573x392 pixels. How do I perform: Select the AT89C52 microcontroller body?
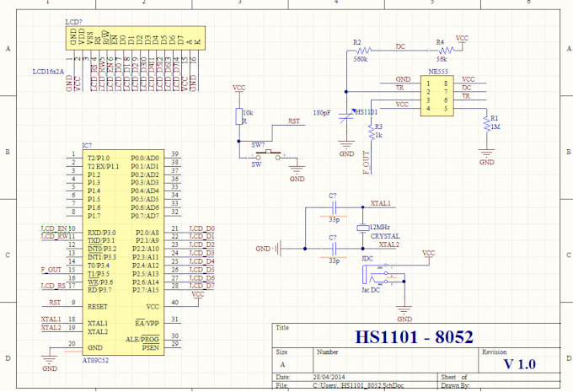tap(124, 252)
